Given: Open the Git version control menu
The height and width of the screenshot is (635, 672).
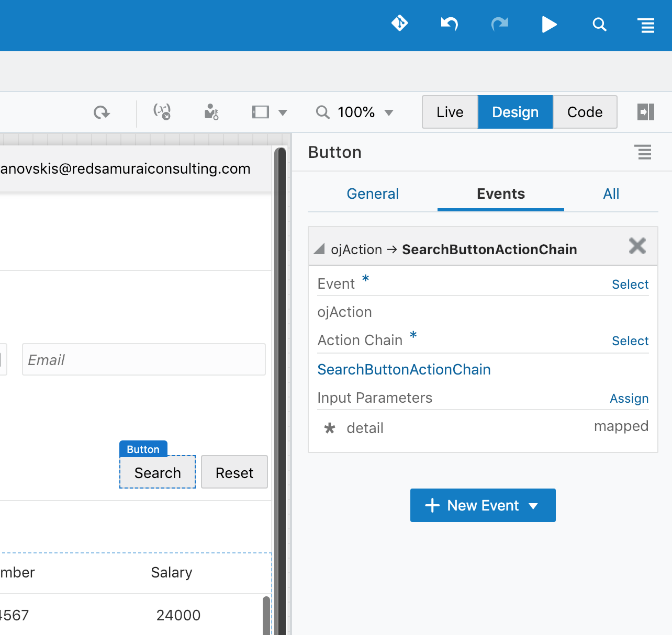Looking at the screenshot, I should tap(399, 24).
